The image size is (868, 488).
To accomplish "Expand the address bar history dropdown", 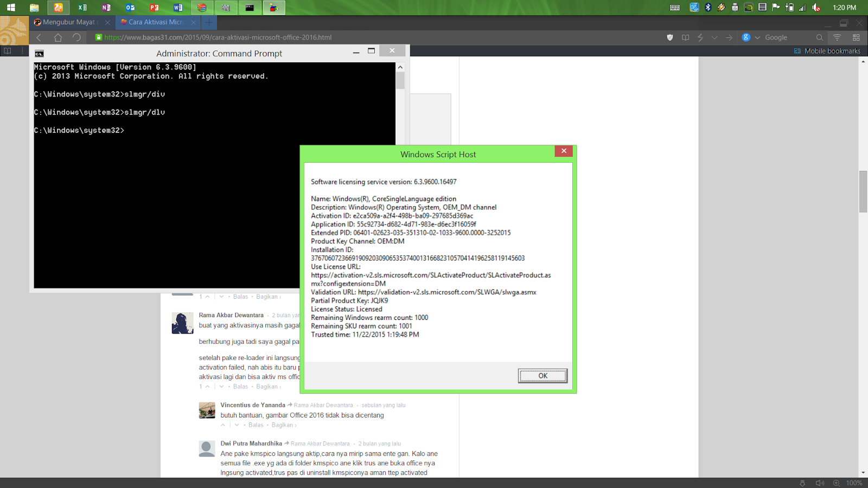I will tap(714, 37).
